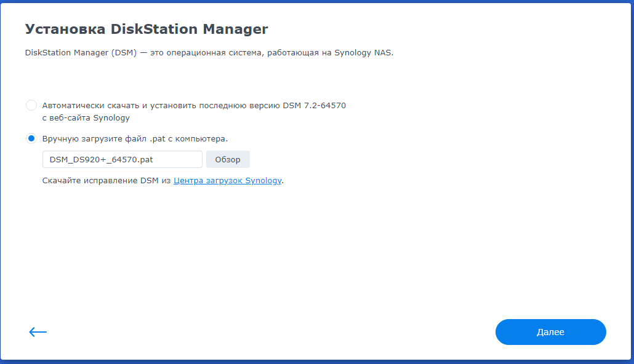Click the back arrow icon
This screenshot has height=364, width=634.
(x=38, y=332)
